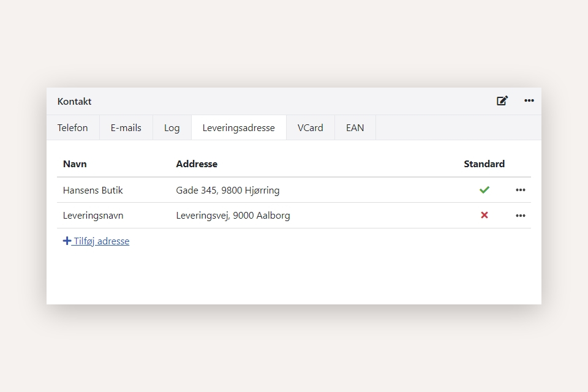Image resolution: width=588 pixels, height=392 pixels.
Task: Open the E-mails tab
Action: (126, 128)
